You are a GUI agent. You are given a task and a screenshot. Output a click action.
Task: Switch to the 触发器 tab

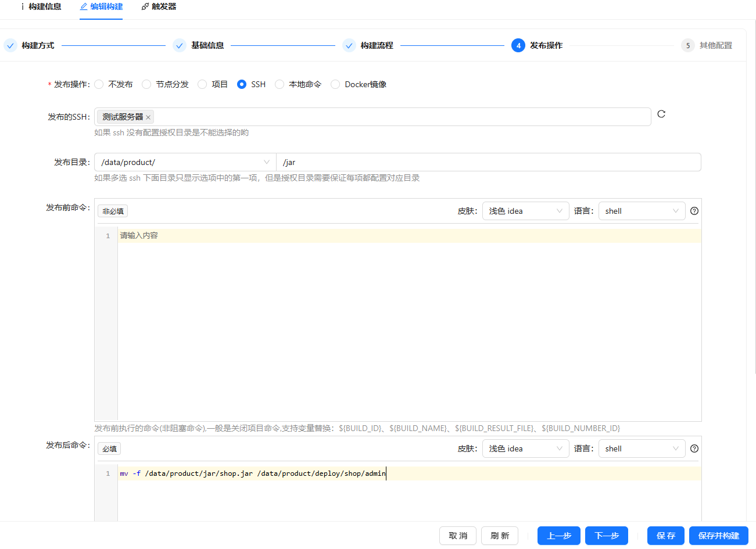pos(158,8)
